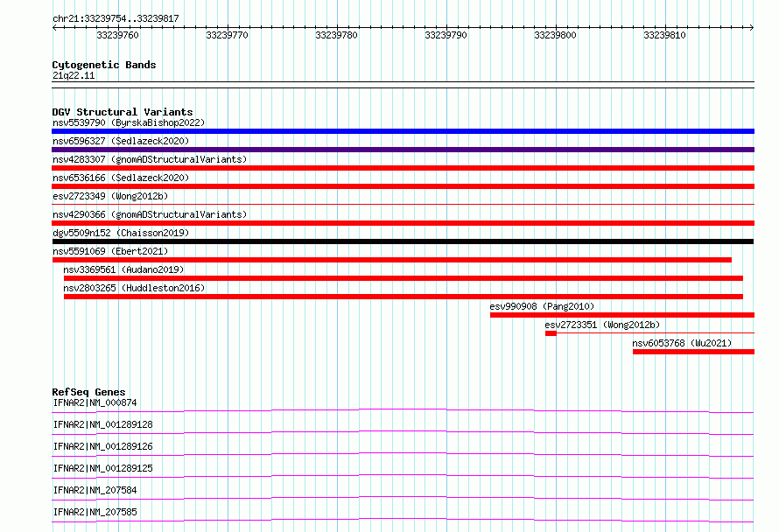The height and width of the screenshot is (532, 779).
Task: Select transcript IFNAR2|NM_207585
Action: 95,512
